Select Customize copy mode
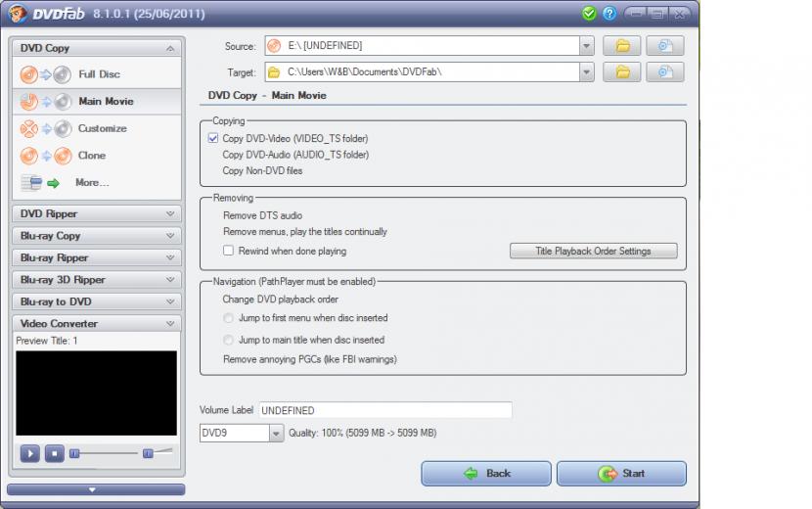This screenshot has width=812, height=509. pos(97,128)
